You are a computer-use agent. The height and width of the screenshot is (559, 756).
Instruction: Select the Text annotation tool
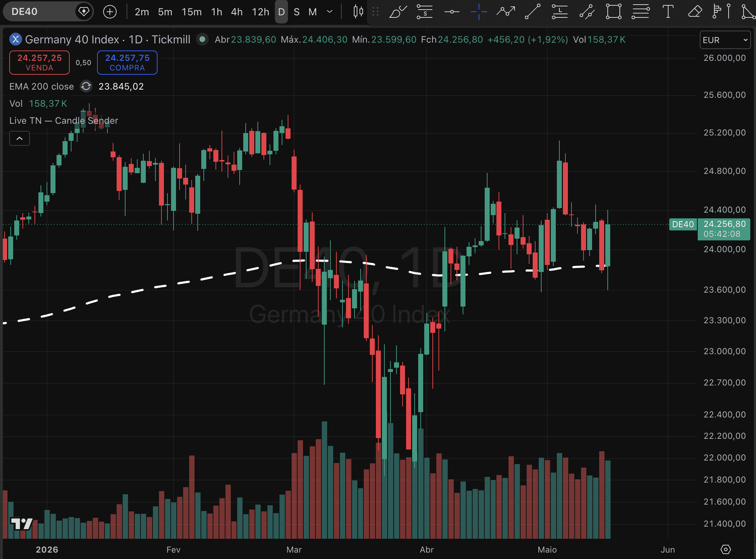point(668,12)
